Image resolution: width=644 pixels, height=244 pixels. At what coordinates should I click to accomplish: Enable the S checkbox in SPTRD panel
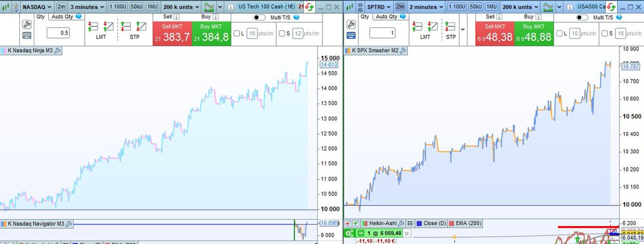point(605,34)
